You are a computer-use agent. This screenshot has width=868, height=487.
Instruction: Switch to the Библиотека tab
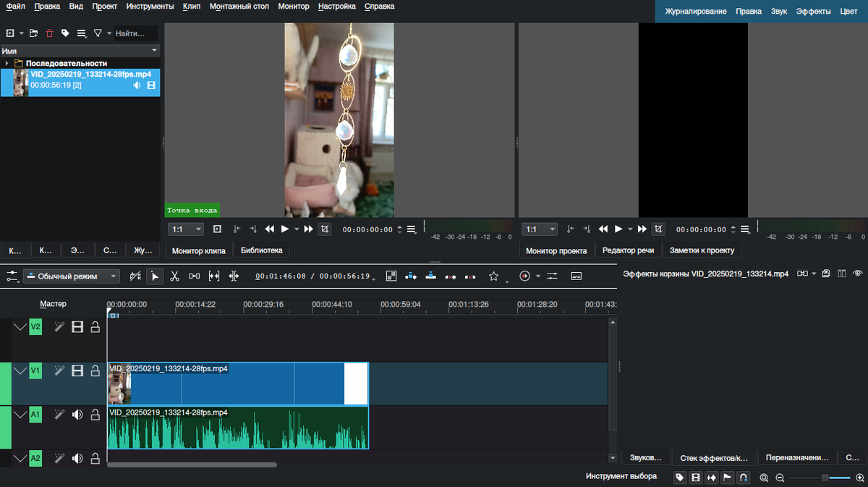point(262,250)
